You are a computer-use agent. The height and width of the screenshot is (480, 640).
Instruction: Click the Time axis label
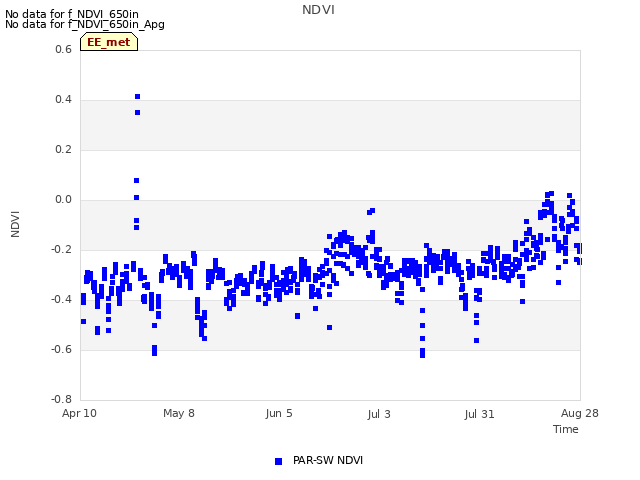[x=566, y=429]
